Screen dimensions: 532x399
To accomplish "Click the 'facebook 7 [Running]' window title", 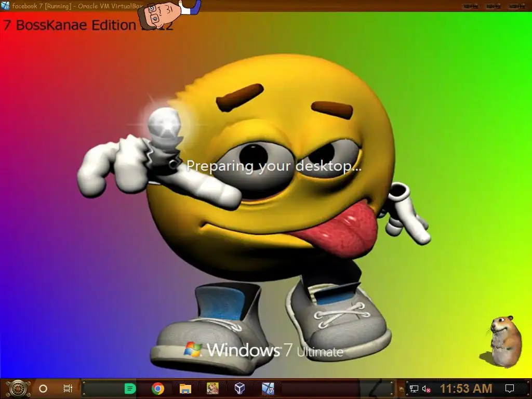I will pos(42,6).
